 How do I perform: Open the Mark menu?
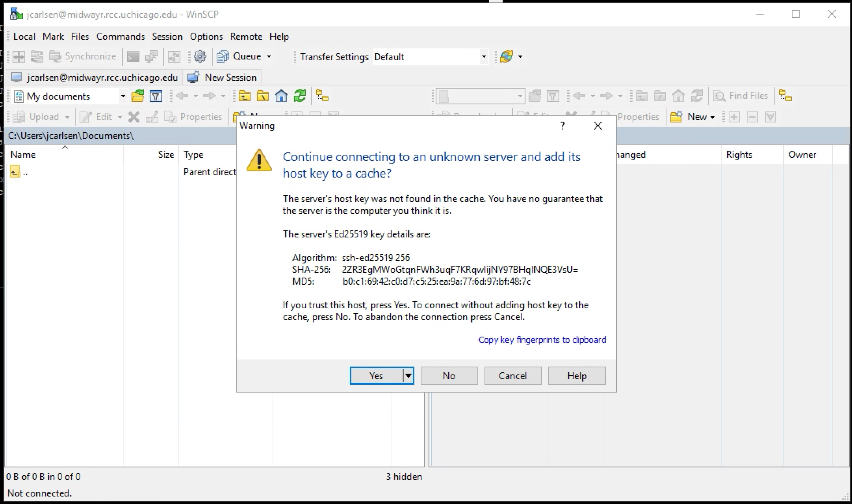[x=53, y=37]
